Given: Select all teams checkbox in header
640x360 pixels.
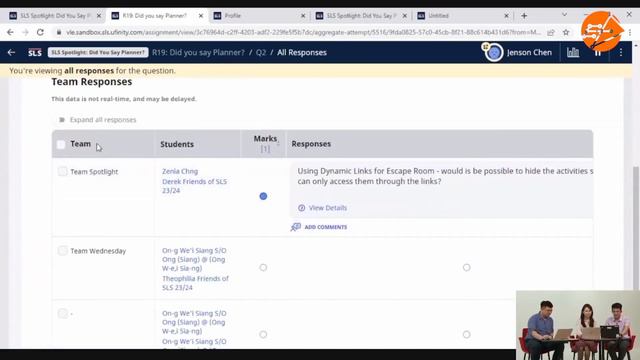Looking at the screenshot, I should coord(61,144).
